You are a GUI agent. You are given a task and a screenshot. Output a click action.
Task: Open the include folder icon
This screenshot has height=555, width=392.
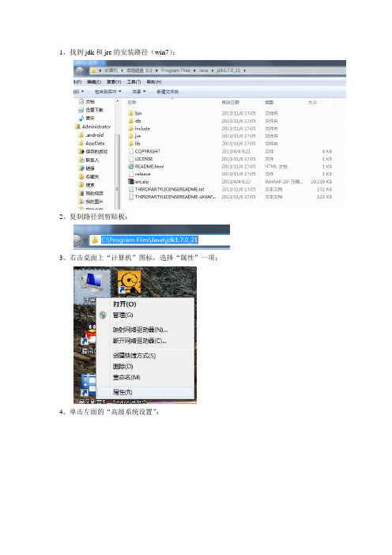click(131, 129)
